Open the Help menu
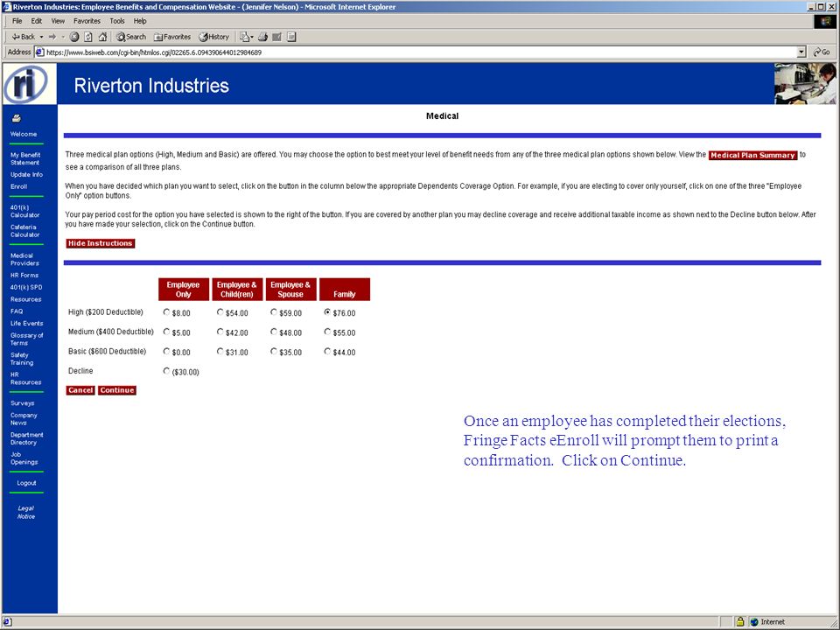This screenshot has width=840, height=630. [140, 21]
